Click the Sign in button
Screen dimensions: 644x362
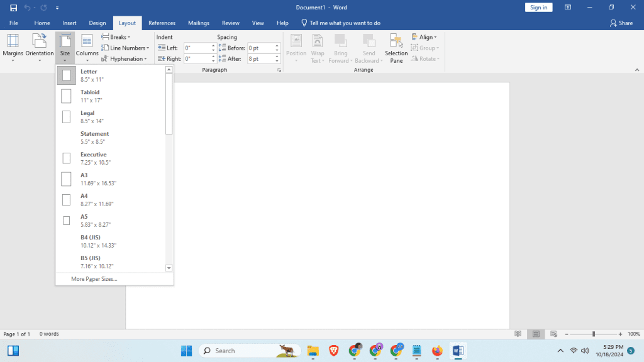538,7
